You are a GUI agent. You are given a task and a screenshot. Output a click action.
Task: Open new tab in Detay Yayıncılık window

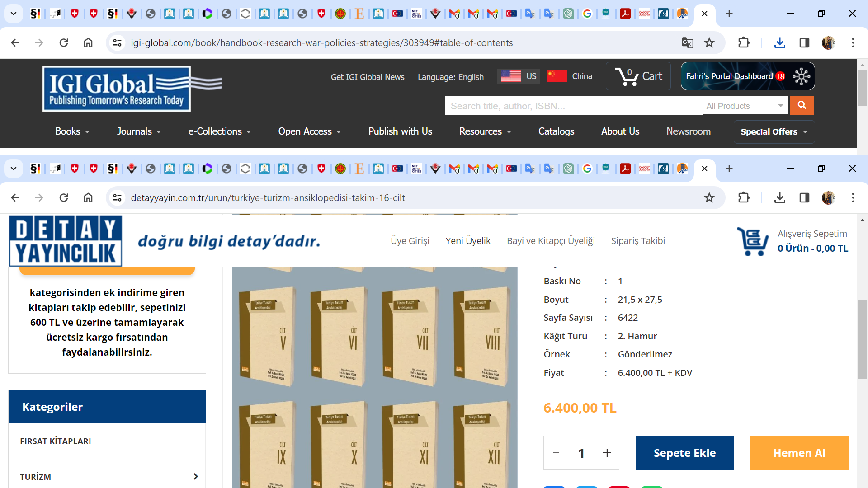(729, 169)
